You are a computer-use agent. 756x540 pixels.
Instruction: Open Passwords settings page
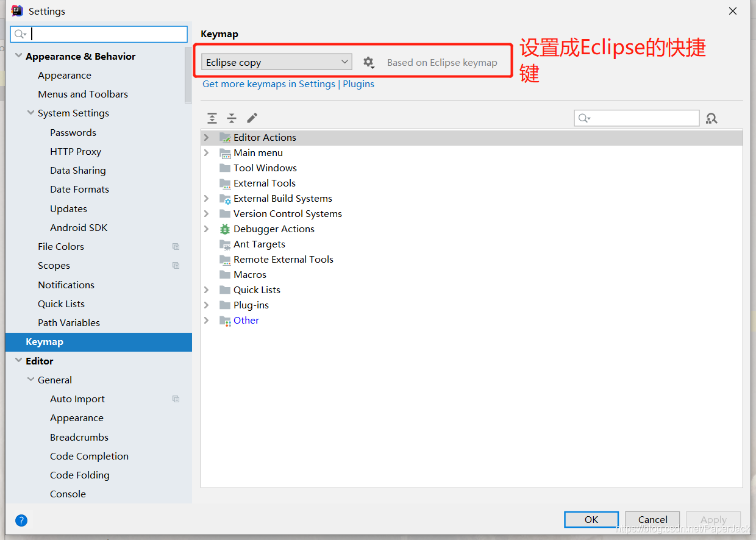click(x=73, y=133)
